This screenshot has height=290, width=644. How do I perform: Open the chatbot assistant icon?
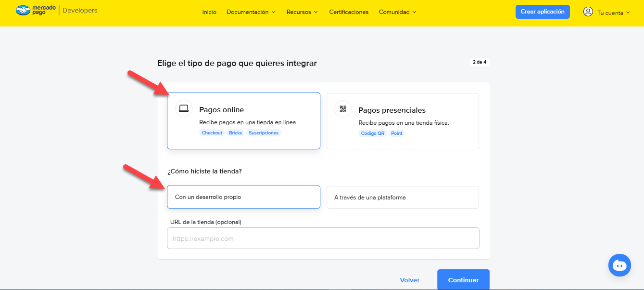(x=619, y=265)
